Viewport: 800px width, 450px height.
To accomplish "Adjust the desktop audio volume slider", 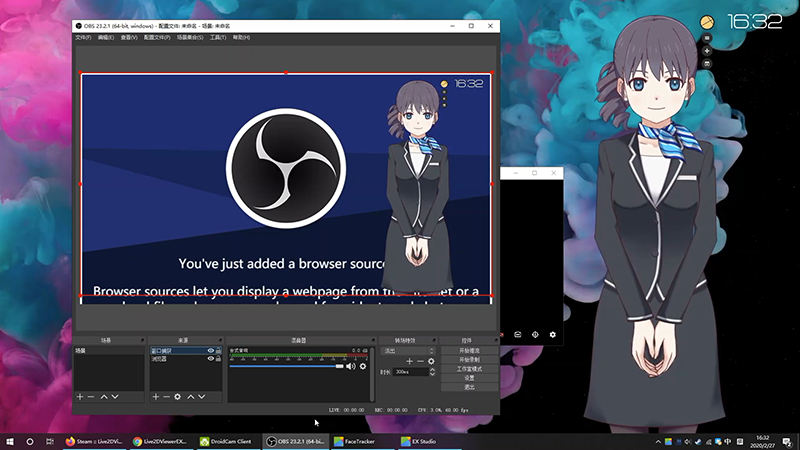I will click(286, 366).
